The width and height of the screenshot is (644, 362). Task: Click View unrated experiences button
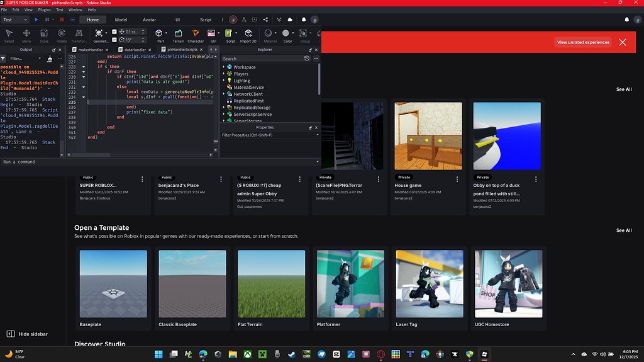[x=583, y=42]
